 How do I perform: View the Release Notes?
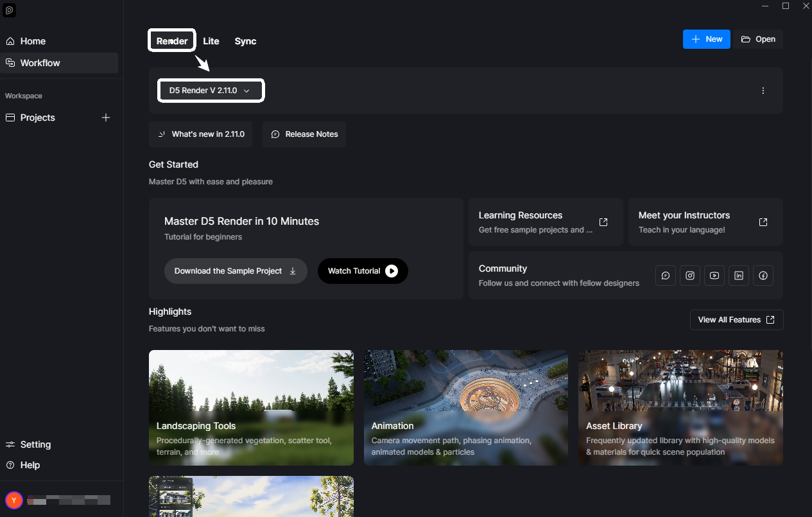[304, 134]
